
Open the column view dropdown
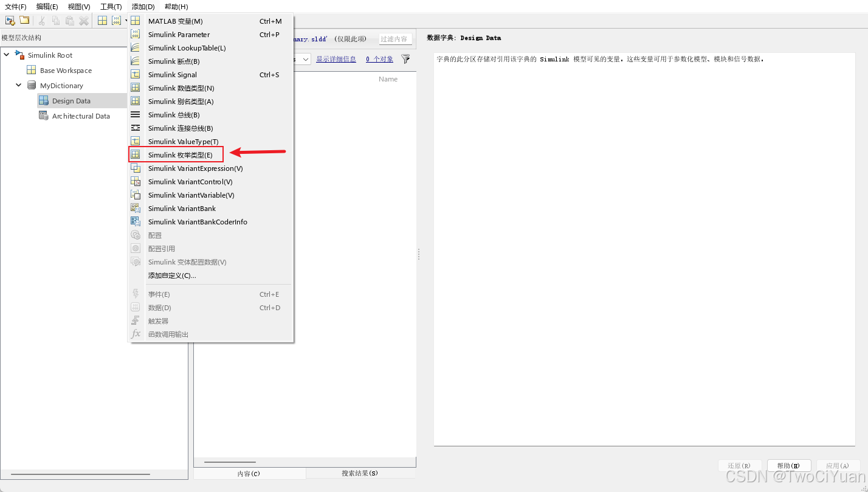305,59
